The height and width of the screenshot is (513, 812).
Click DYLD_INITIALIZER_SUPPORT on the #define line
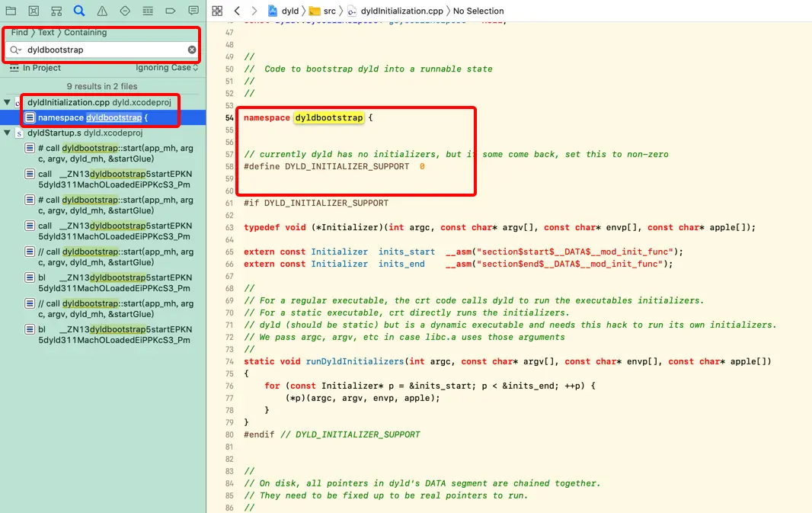(347, 166)
